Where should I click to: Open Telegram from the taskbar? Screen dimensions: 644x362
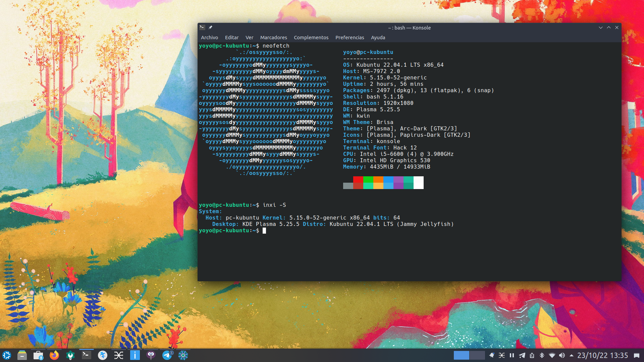(167, 355)
